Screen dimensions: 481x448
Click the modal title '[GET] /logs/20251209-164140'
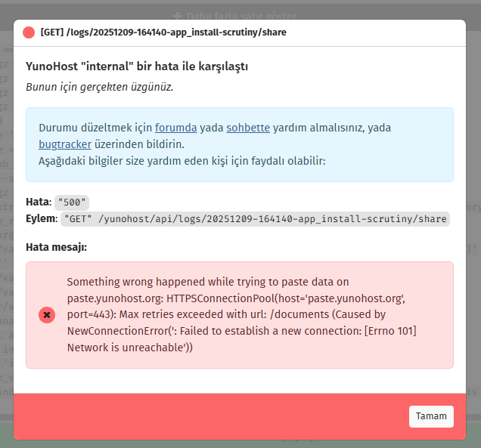[x=163, y=32]
